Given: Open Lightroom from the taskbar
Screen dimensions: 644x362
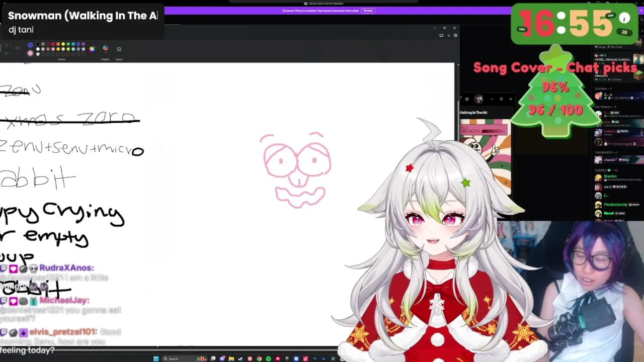Looking at the screenshot, I should coord(324,358).
